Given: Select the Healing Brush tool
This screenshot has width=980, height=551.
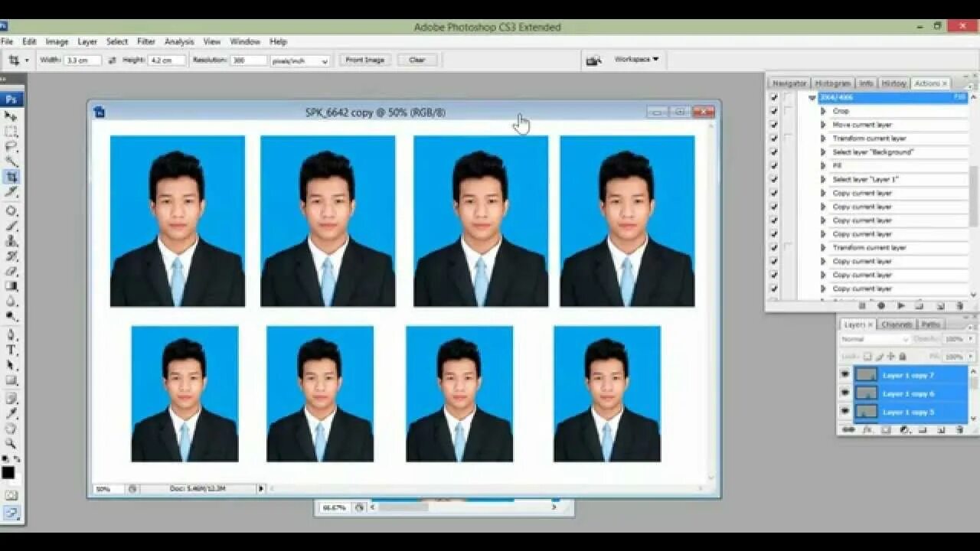Looking at the screenshot, I should point(11,210).
